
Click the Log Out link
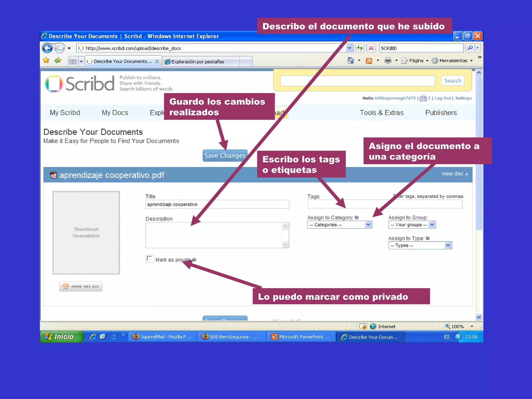click(x=442, y=98)
